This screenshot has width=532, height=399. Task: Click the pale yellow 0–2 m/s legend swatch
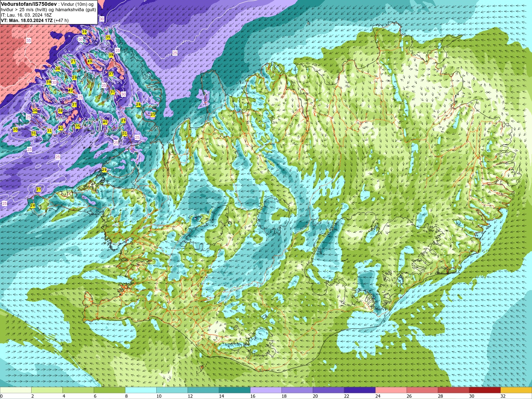[x=16, y=390]
